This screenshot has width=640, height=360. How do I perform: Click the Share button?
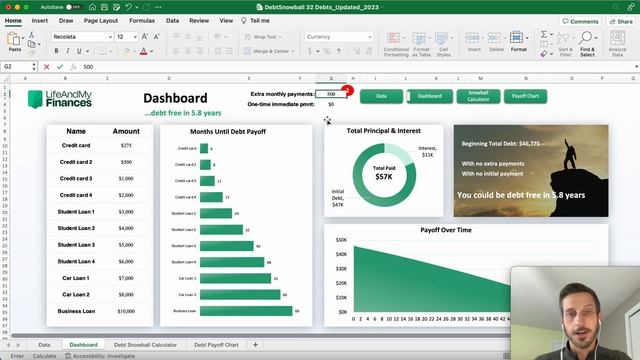click(x=621, y=21)
